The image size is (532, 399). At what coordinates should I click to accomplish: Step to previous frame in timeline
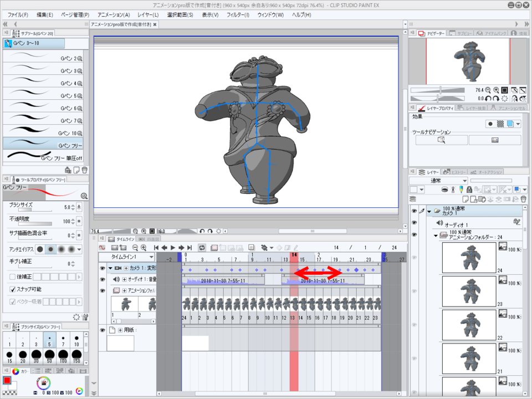164,248
